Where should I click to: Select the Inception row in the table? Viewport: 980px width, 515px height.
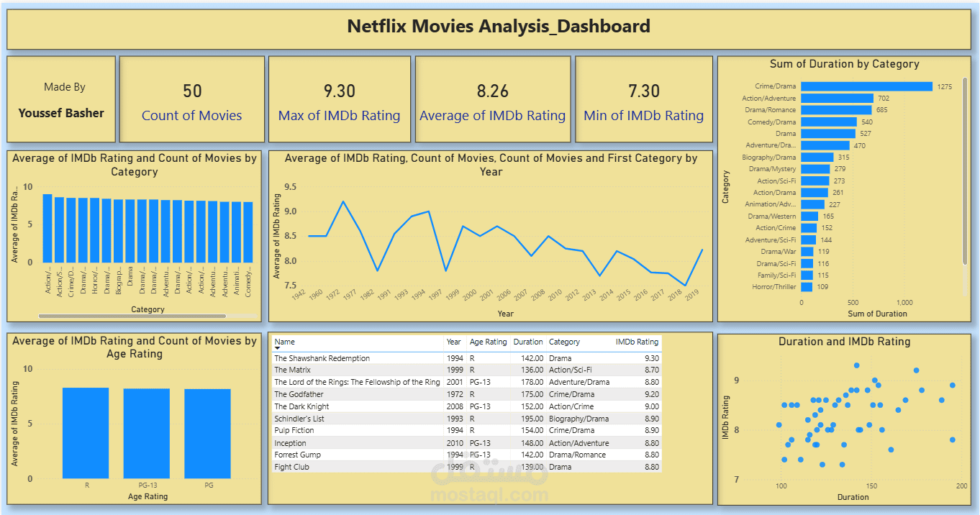tap(466, 443)
